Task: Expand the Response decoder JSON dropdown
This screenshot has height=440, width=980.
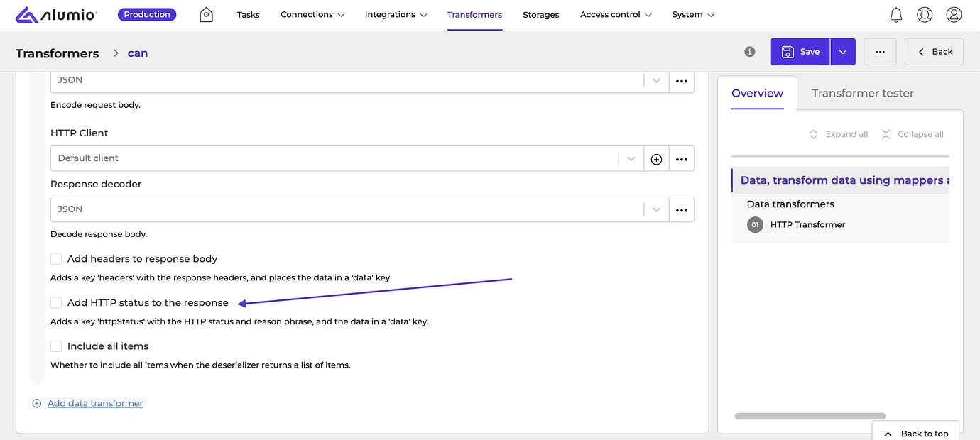Action: tap(656, 209)
